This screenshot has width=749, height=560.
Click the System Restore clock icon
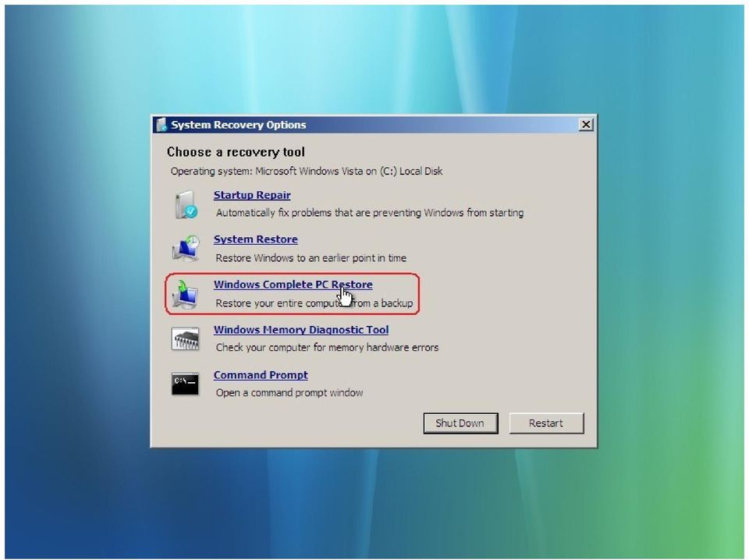click(x=186, y=248)
